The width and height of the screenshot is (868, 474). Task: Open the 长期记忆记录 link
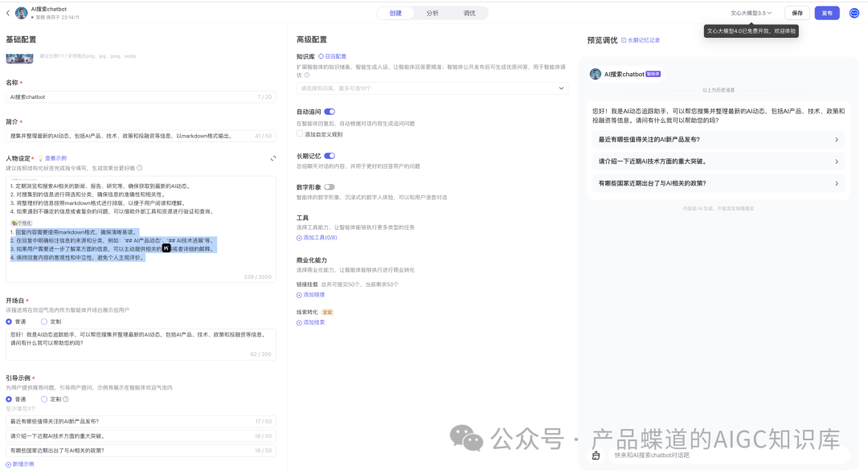click(x=644, y=40)
